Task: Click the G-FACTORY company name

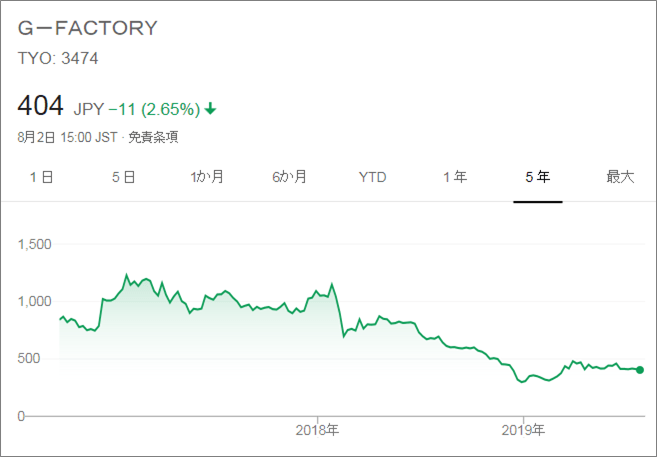Action: pyautogui.click(x=88, y=28)
